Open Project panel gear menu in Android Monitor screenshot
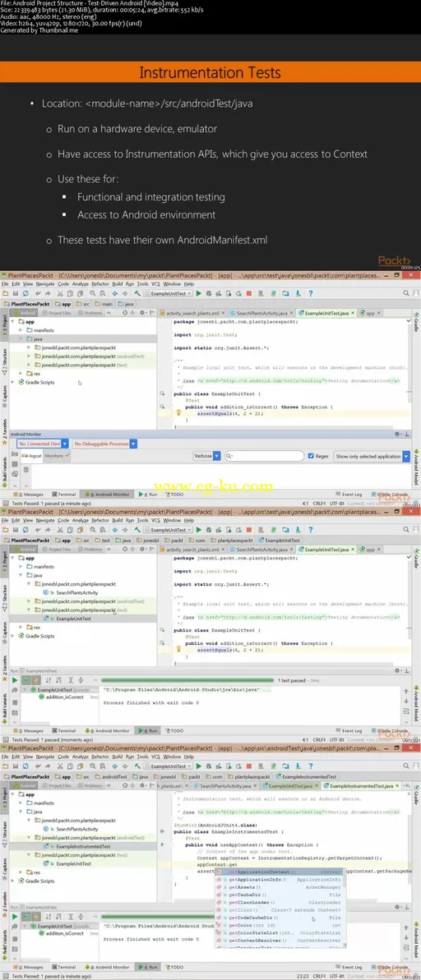The width and height of the screenshot is (421, 980). pos(142,312)
